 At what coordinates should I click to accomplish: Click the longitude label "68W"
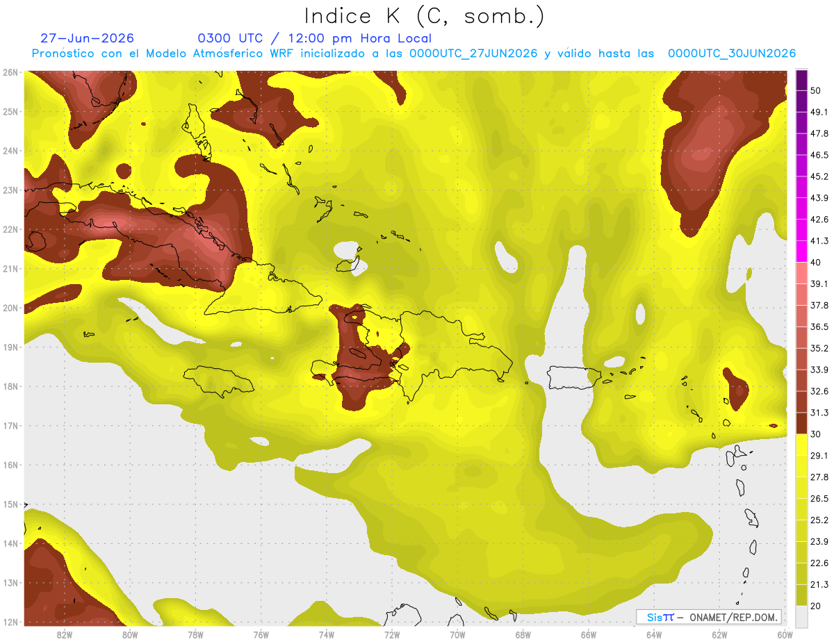pyautogui.click(x=523, y=634)
